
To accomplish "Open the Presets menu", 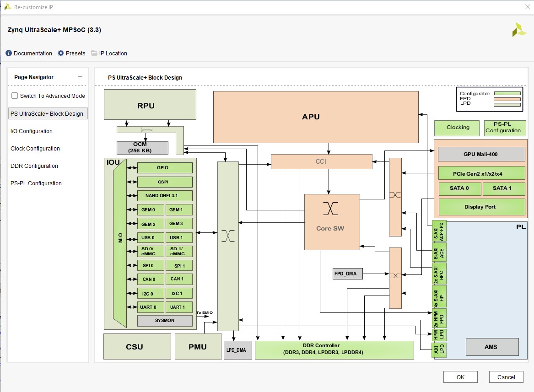I will (x=71, y=53).
